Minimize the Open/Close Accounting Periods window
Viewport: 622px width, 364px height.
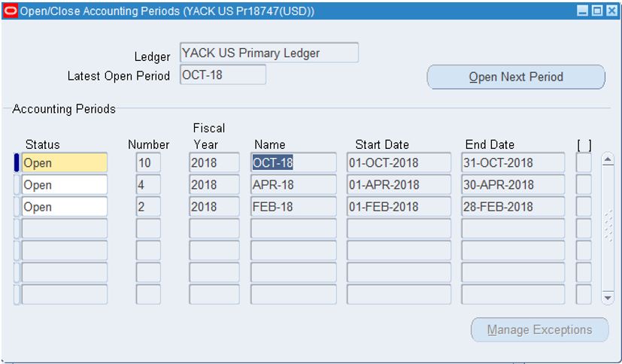pyautogui.click(x=583, y=11)
